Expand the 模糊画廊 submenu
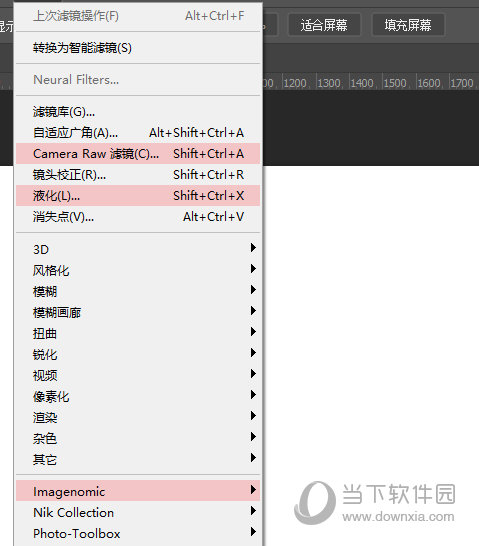 tap(138, 312)
